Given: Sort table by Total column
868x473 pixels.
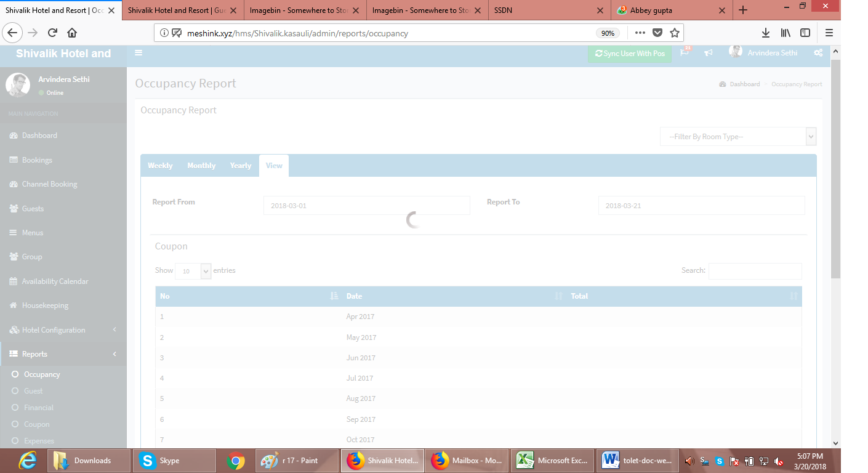Looking at the screenshot, I should [x=684, y=296].
